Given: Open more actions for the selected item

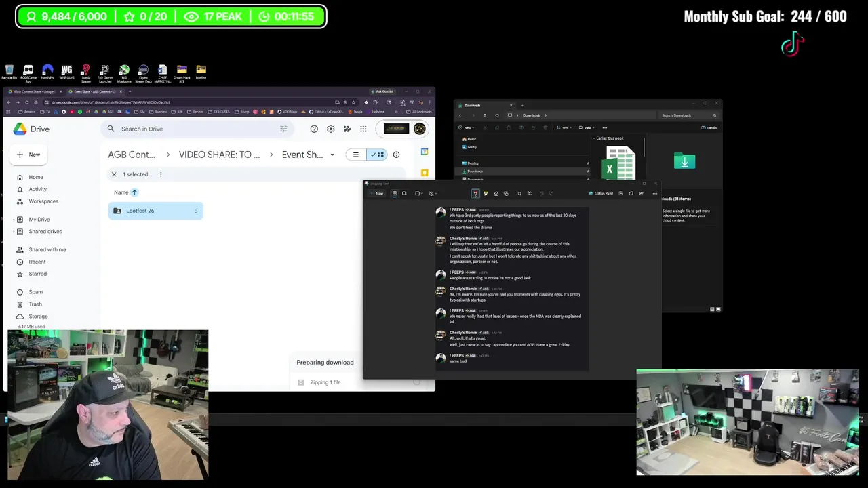Looking at the screenshot, I should pos(161,174).
